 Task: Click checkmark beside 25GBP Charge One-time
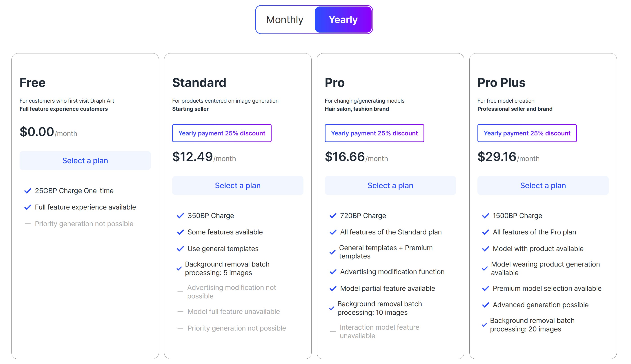28,191
